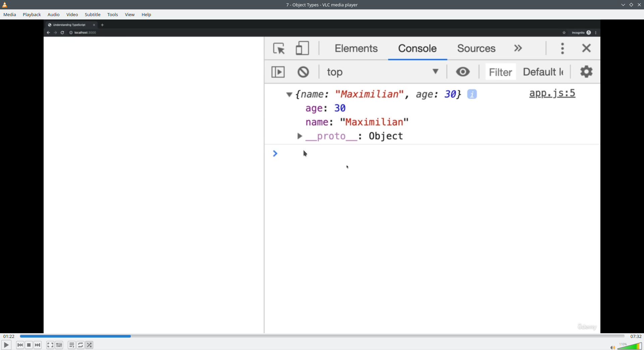
Task: Click the Elements tab label
Action: 356,48
